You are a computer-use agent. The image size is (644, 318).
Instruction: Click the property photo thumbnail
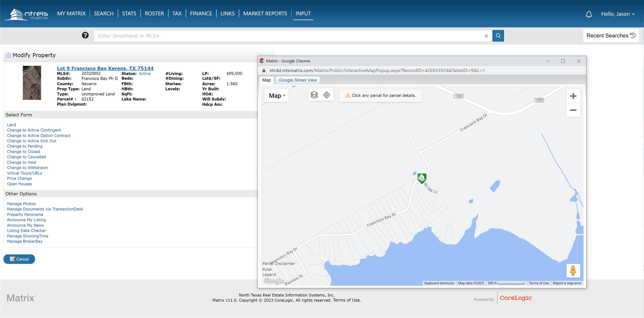[x=32, y=83]
